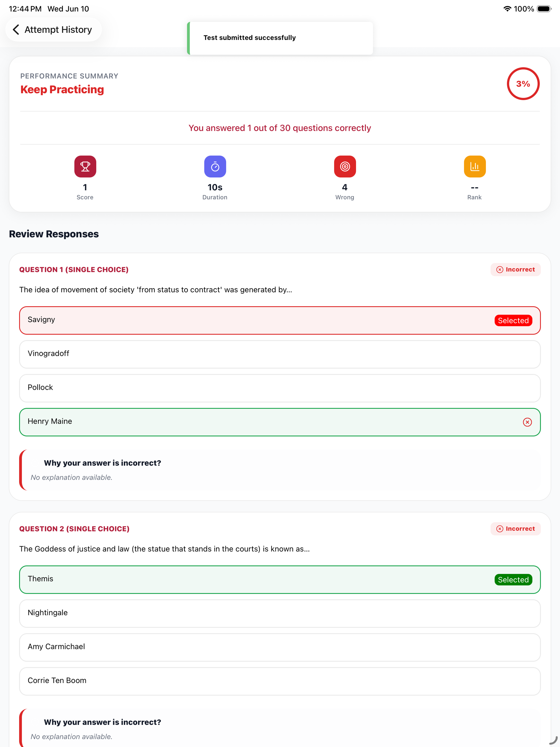
Task: Choose the Amy Carmichael option
Action: pos(280,647)
